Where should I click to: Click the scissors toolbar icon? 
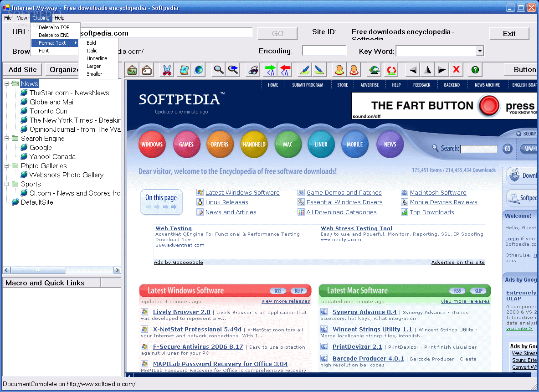click(167, 70)
